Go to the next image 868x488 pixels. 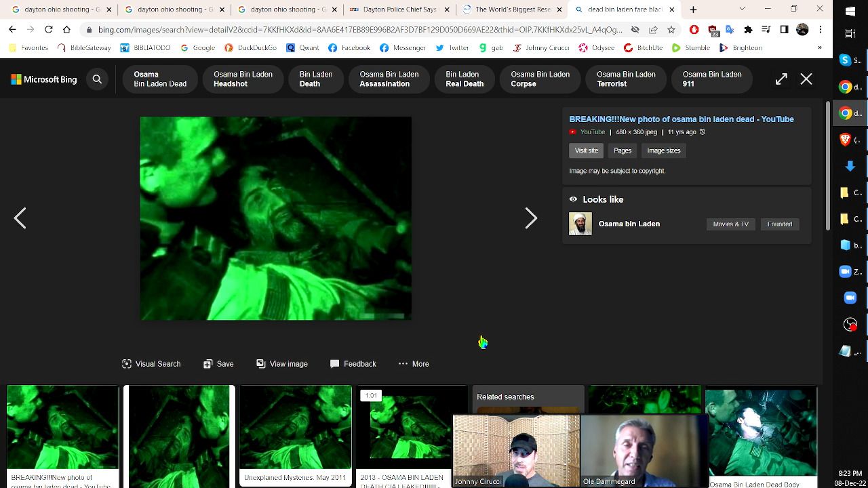531,218
